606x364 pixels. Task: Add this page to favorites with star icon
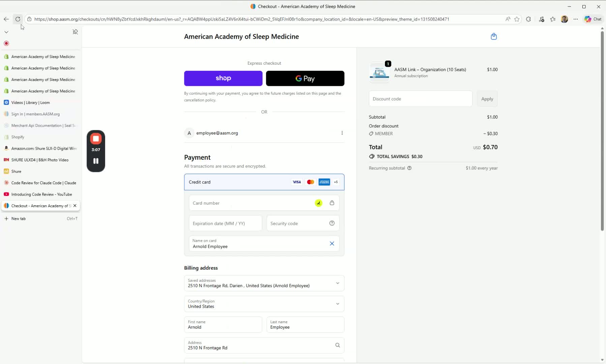pyautogui.click(x=517, y=19)
